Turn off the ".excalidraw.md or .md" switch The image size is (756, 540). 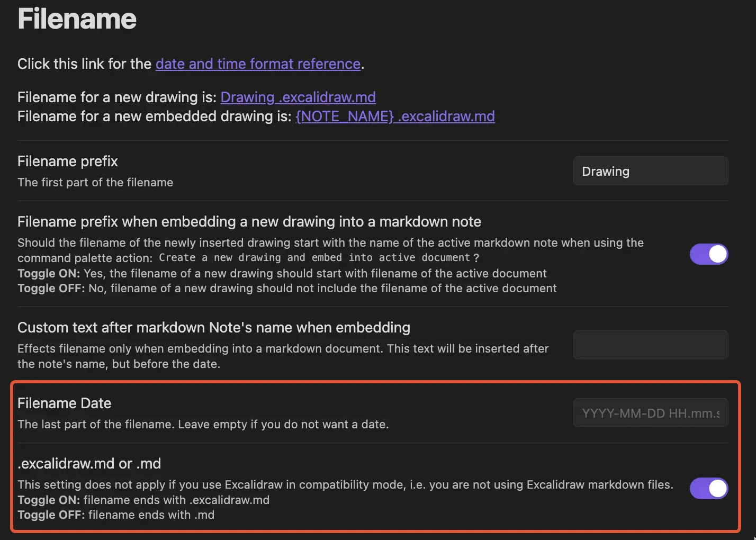coord(709,488)
